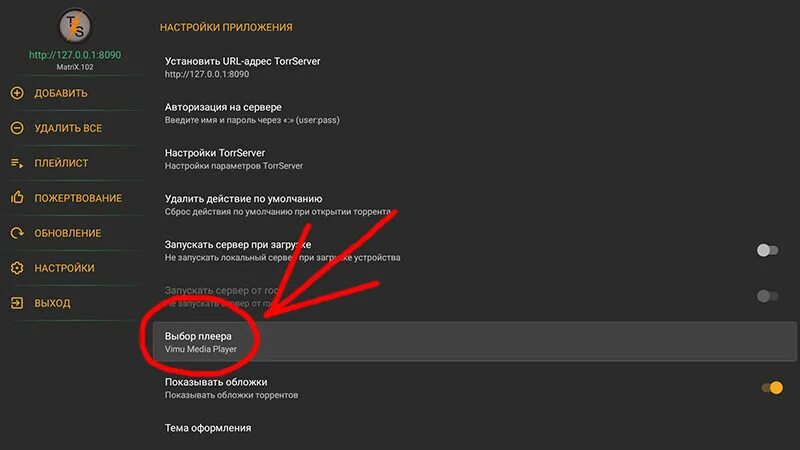Viewport: 800px width, 450px height.
Task: Click the green http://127.0.0.1:8090 address link
Action: pos(75,55)
